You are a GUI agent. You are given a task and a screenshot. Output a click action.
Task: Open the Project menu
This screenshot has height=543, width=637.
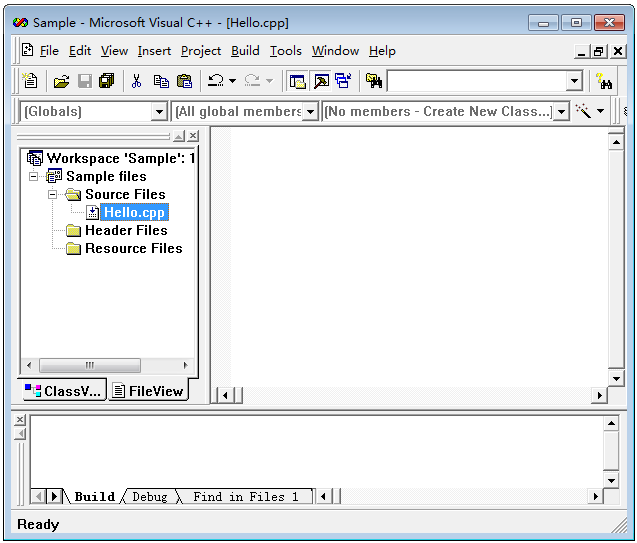coord(201,51)
